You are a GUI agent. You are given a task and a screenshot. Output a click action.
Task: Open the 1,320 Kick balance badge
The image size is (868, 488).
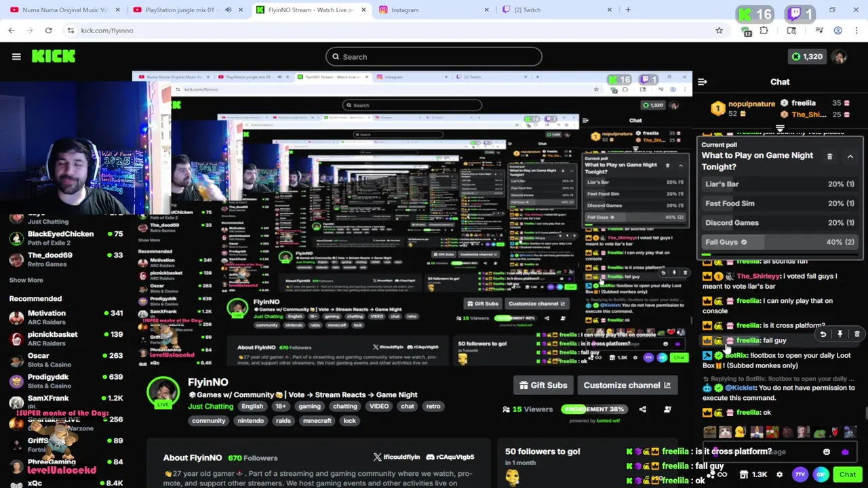[x=807, y=57]
